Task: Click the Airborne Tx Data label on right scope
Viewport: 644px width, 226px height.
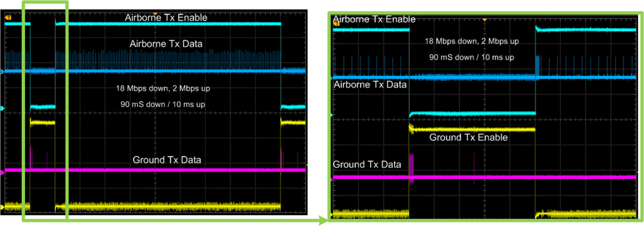Action: (370, 85)
